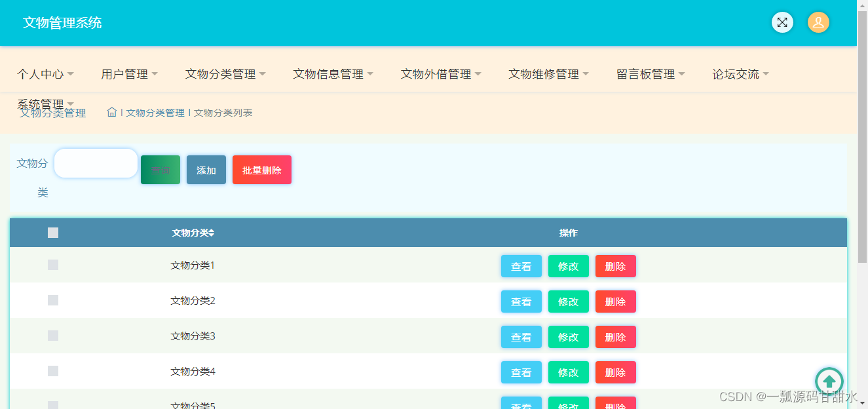Click 删除 for 文物分类1
Viewport: 868px width, 409px height.
coord(616,266)
